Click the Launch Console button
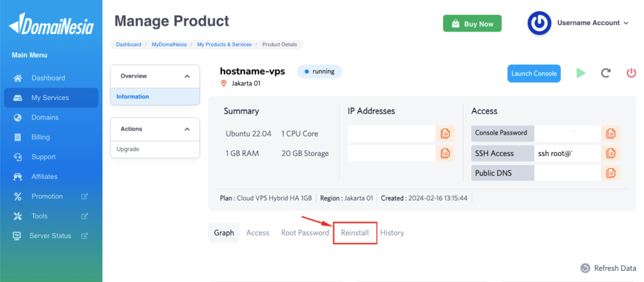The image size is (644, 282). 534,74
